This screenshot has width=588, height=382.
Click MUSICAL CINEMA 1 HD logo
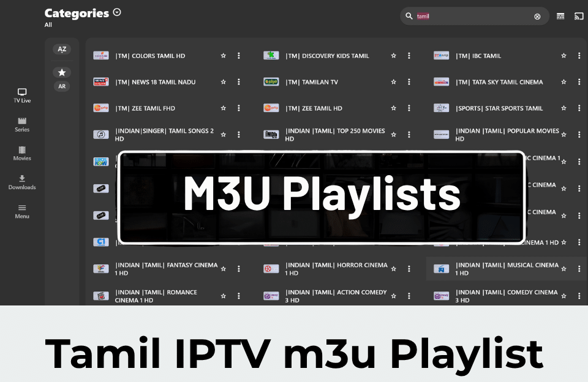tap(442, 269)
